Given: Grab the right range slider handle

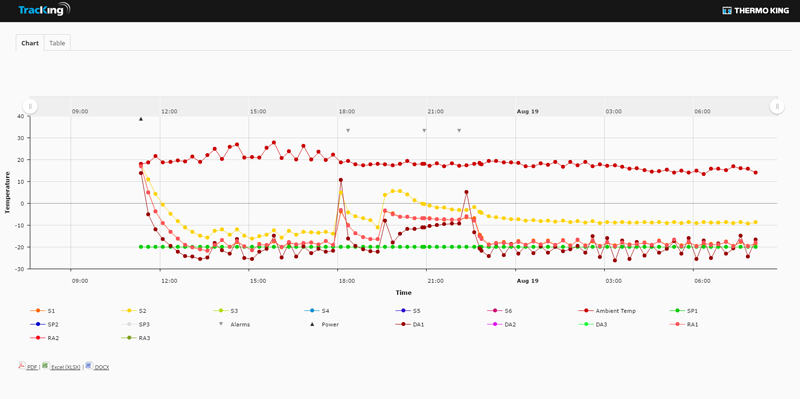Looking at the screenshot, I should point(777,107).
